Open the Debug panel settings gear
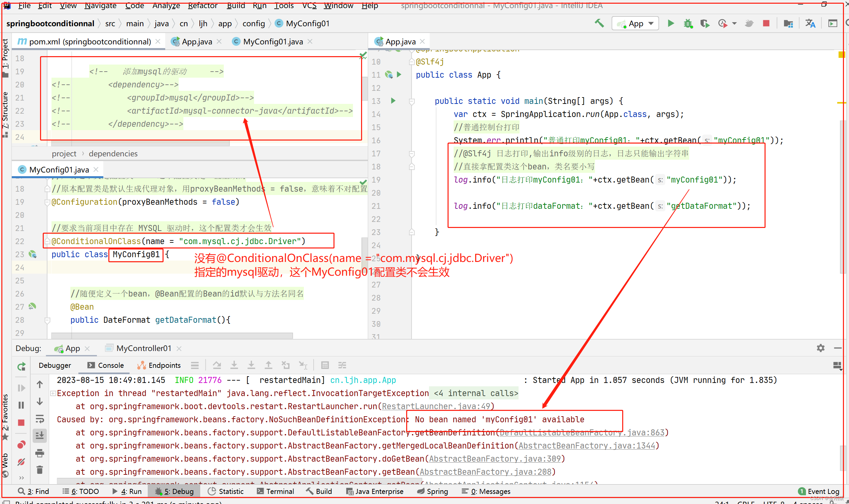849x504 pixels. [820, 348]
